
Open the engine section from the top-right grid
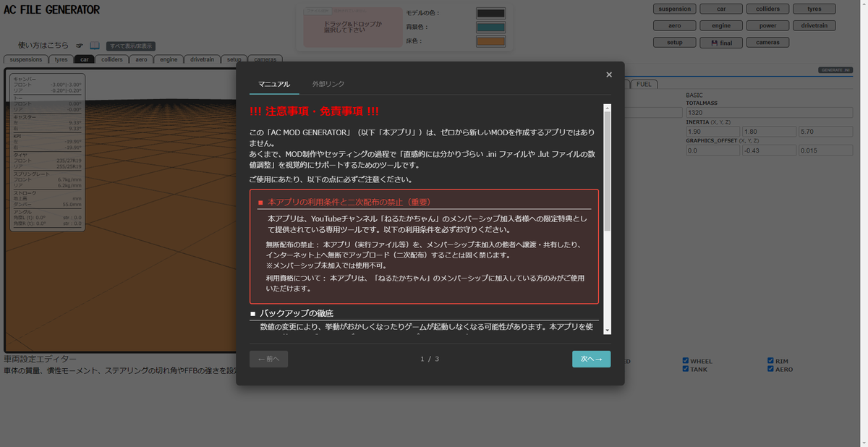pyautogui.click(x=720, y=25)
